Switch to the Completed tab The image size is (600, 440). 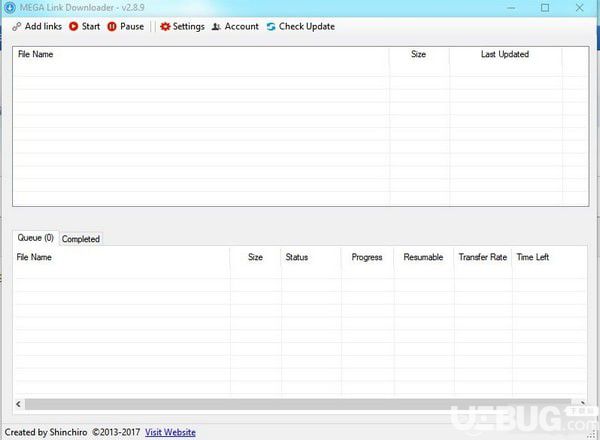point(81,239)
